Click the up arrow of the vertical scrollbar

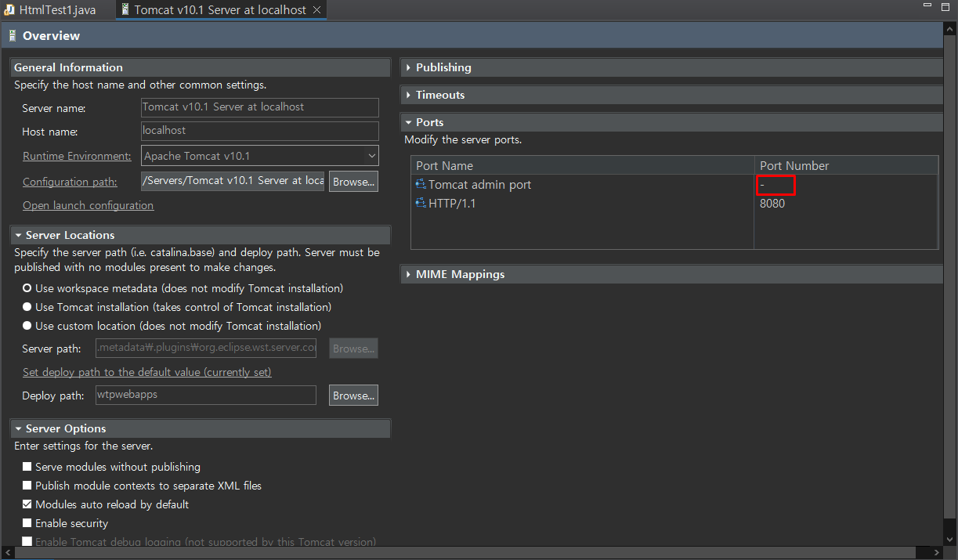click(950, 28)
